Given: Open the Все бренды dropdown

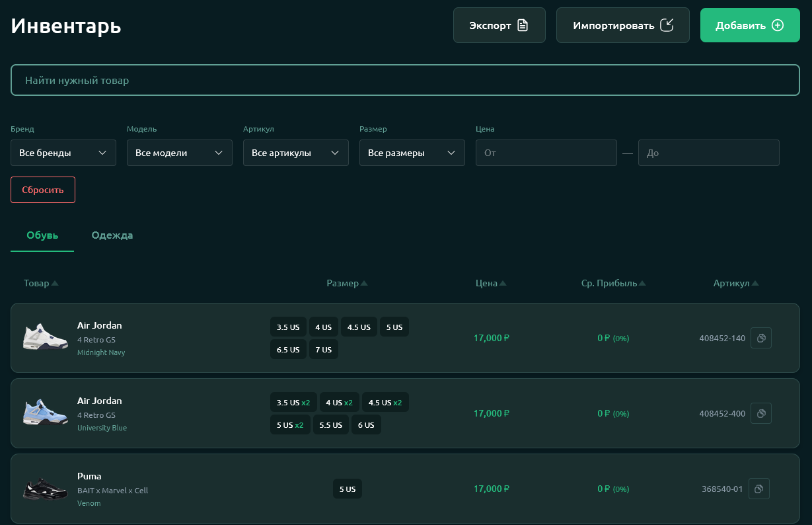Looking at the screenshot, I should click(63, 153).
